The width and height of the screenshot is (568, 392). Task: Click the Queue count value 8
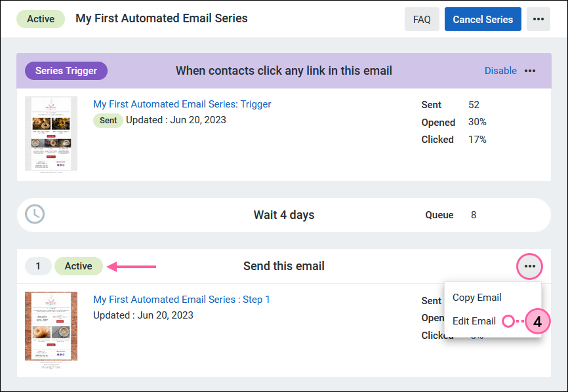pos(474,214)
